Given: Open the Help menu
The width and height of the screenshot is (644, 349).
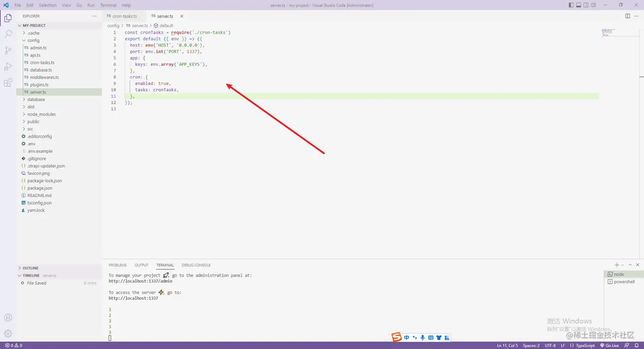Looking at the screenshot, I should coord(126,5).
